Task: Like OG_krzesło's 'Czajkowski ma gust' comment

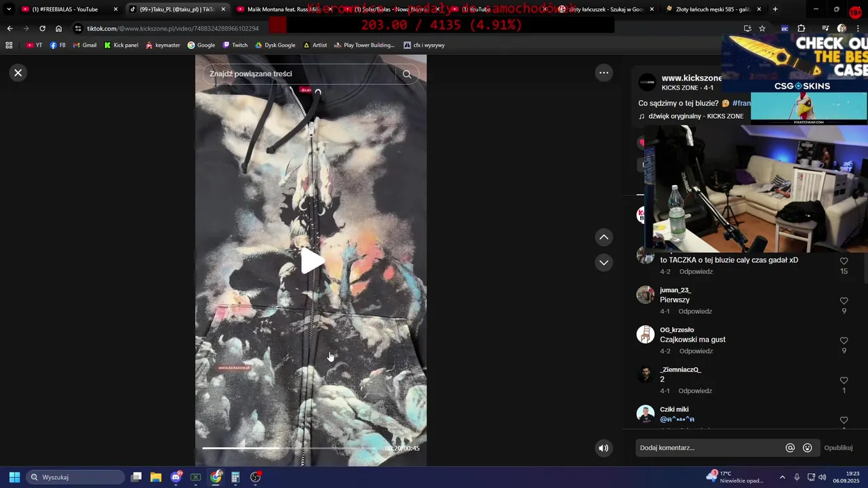Action: pos(844,341)
